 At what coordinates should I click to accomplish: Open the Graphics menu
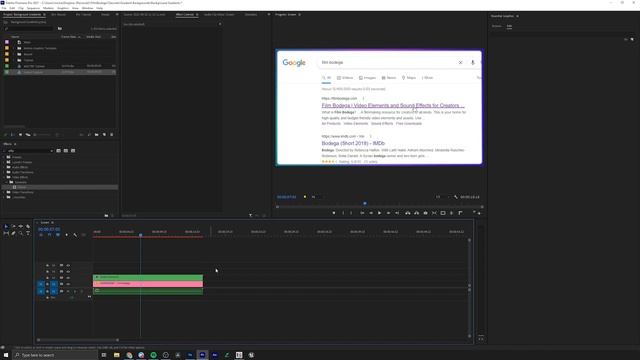click(63, 8)
